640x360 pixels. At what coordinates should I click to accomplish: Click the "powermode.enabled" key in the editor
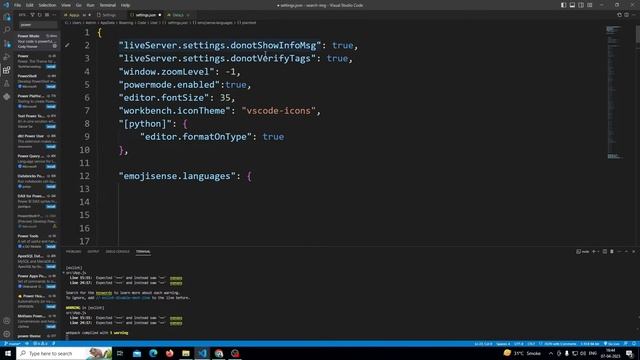(x=169, y=84)
